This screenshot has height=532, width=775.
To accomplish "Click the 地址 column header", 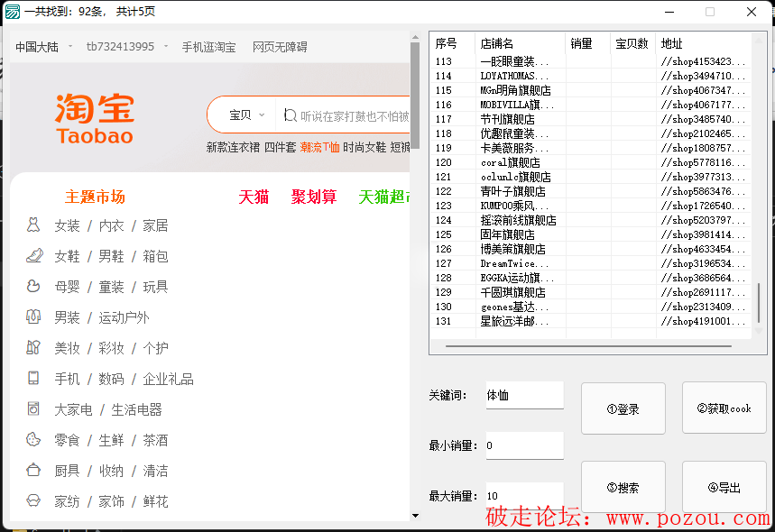I will 704,43.
